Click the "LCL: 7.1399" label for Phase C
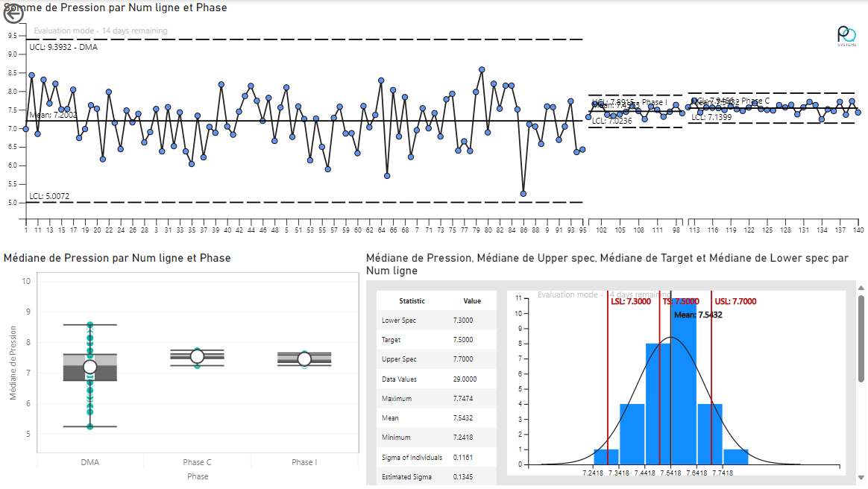The height and width of the screenshot is (489, 868). point(711,117)
